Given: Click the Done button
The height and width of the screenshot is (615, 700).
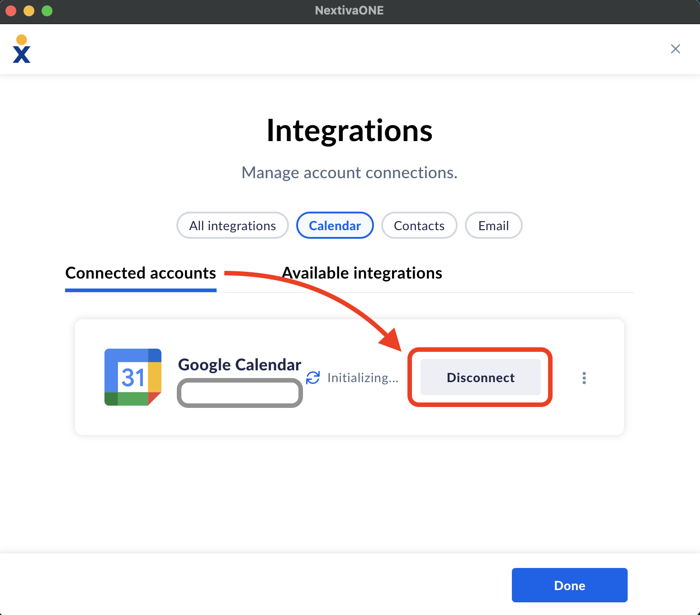Looking at the screenshot, I should (570, 585).
